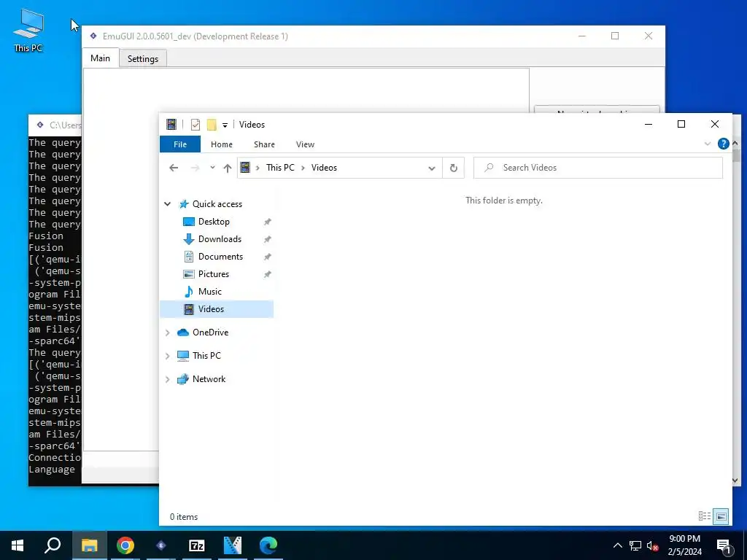Open This PC desktop icon
747x560 pixels.
click(x=28, y=31)
